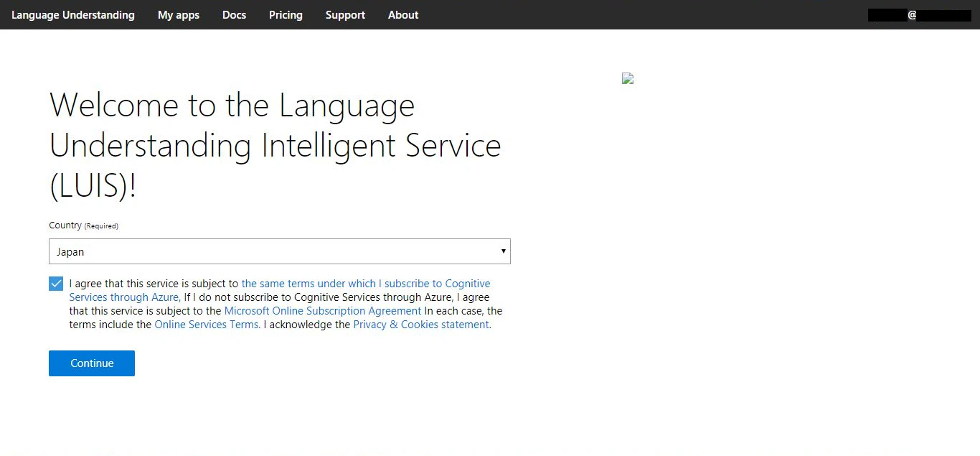Open the About page
The height and width of the screenshot is (456, 980).
(403, 14)
